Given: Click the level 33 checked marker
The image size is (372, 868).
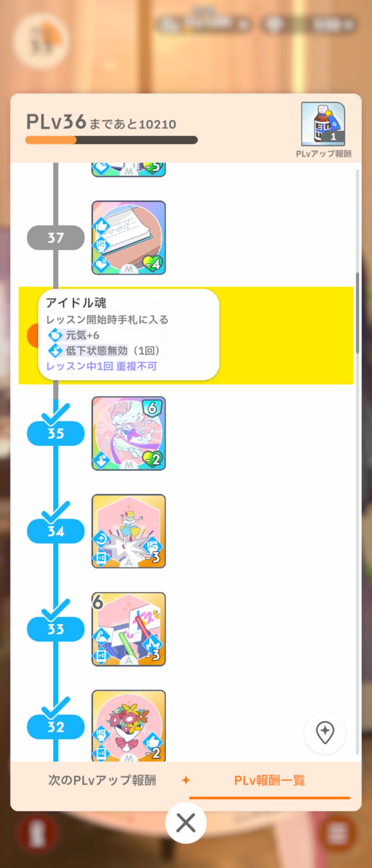Looking at the screenshot, I should point(56,629).
